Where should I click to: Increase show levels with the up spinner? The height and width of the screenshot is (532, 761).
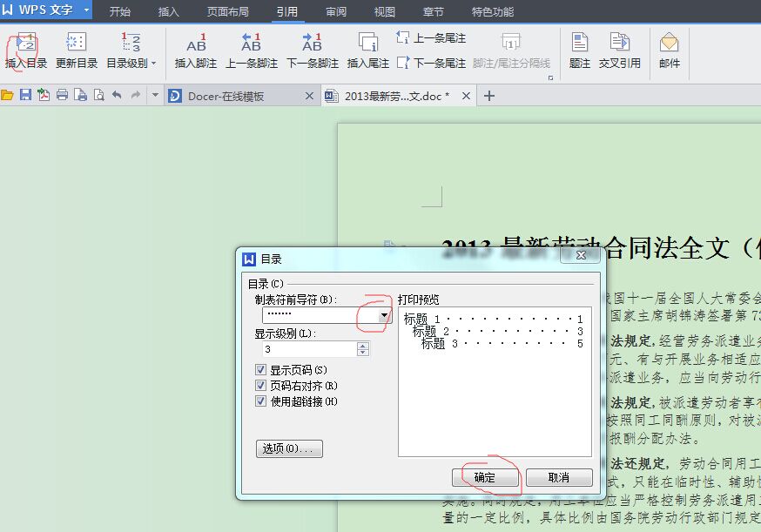point(362,346)
